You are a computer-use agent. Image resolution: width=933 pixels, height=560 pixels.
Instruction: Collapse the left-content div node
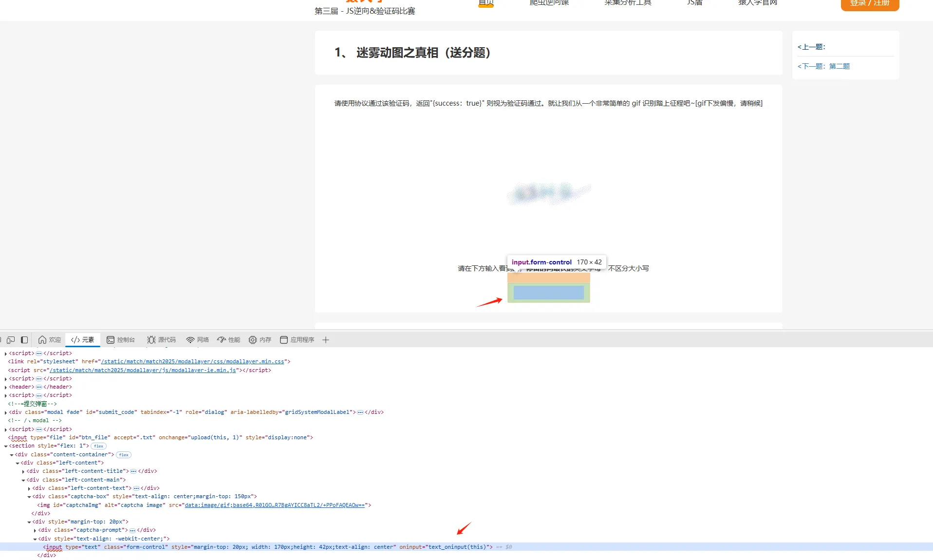[18, 463]
